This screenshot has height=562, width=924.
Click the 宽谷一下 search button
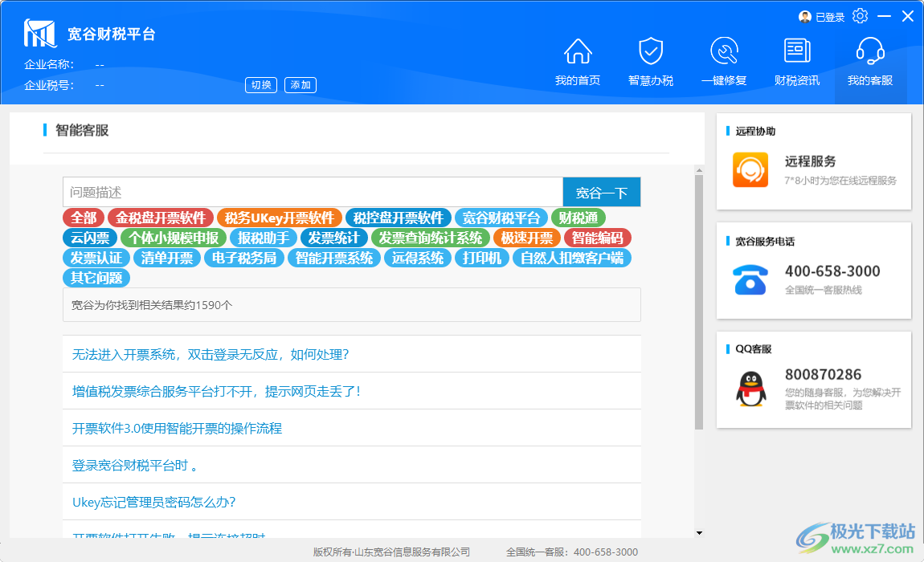pyautogui.click(x=602, y=192)
